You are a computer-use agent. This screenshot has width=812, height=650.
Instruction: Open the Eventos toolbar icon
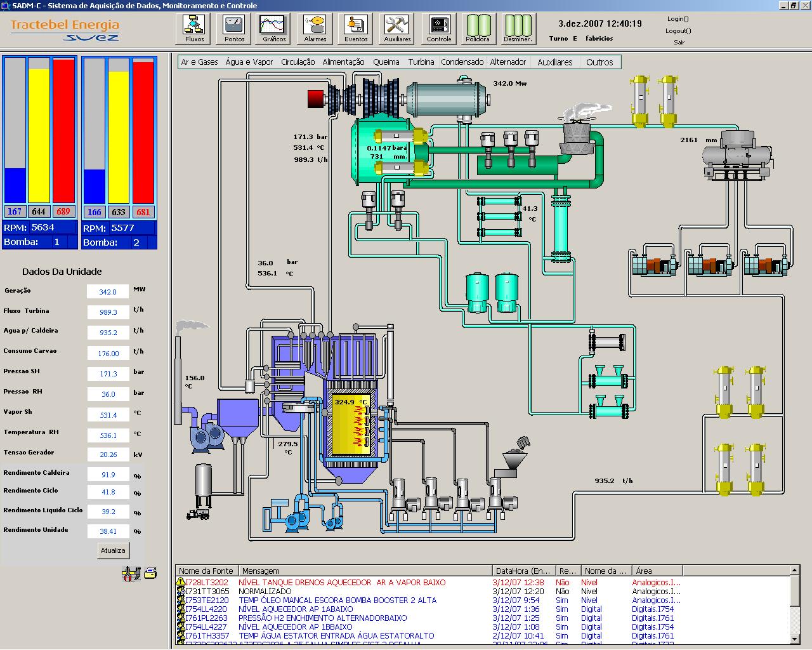[356, 29]
